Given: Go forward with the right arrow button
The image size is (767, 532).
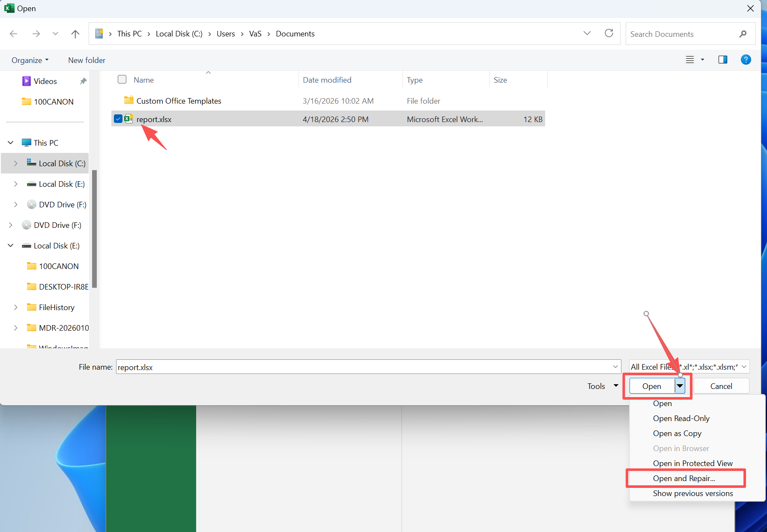Looking at the screenshot, I should 36,34.
